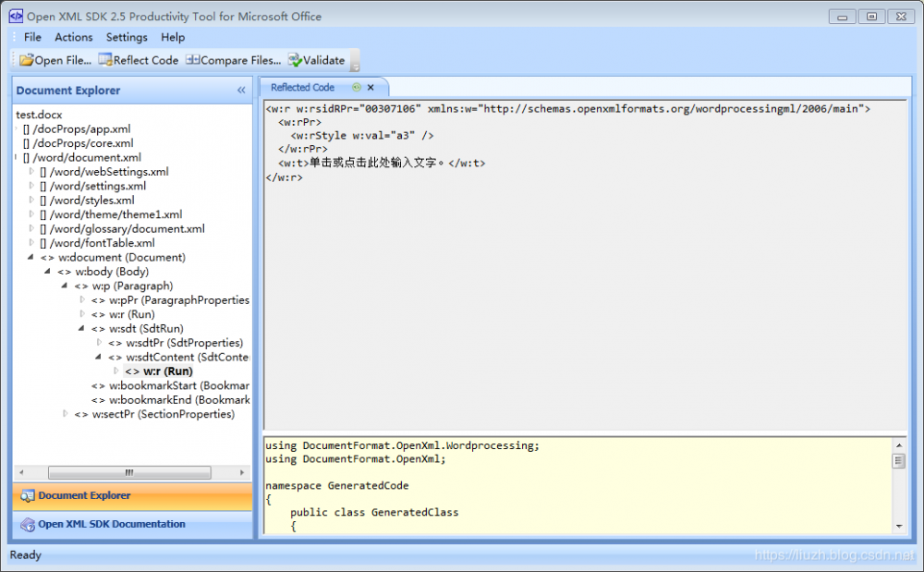Click the Open XML SDK Documentation icon
This screenshot has width=924, height=572.
click(x=27, y=524)
